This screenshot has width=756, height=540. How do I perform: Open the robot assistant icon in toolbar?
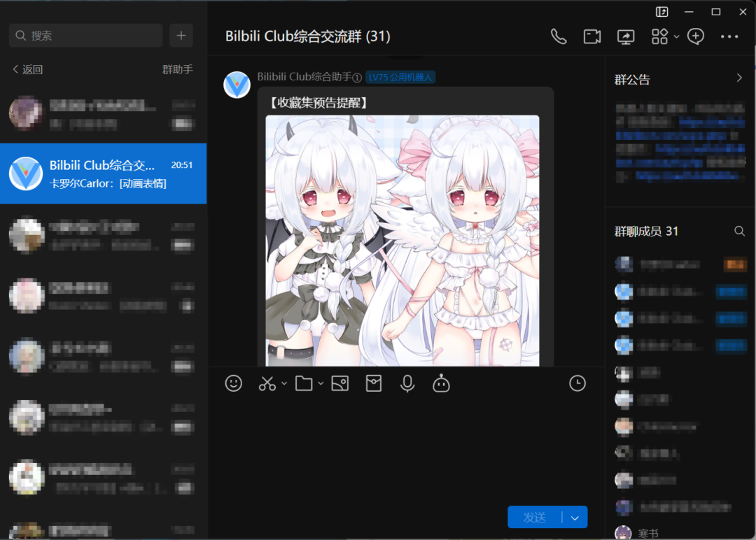point(441,383)
